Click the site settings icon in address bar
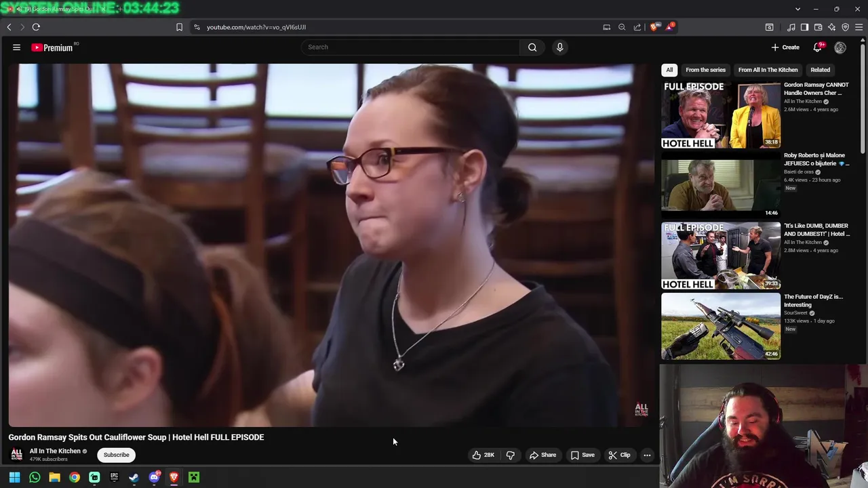Screen dimensions: 868x488 click(197, 27)
